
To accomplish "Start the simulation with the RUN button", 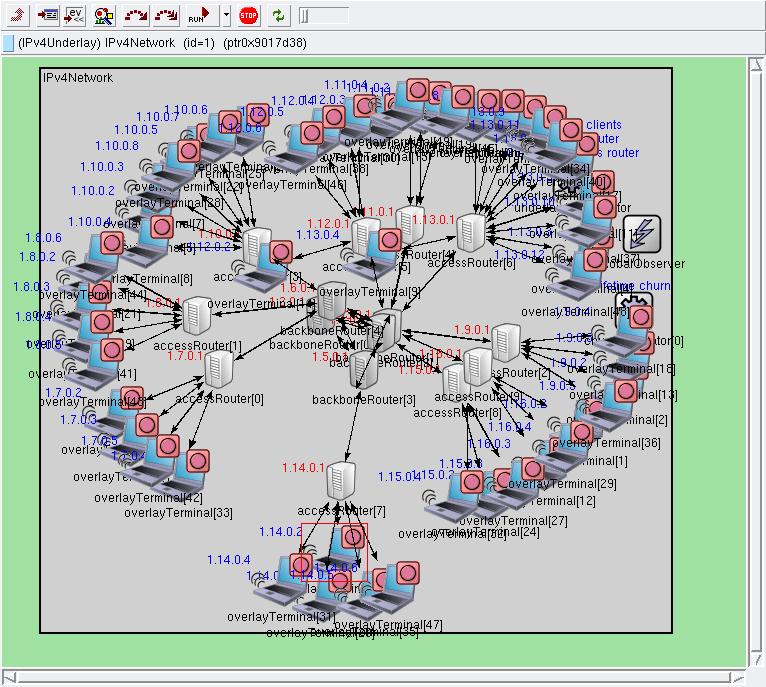I will tap(198, 15).
